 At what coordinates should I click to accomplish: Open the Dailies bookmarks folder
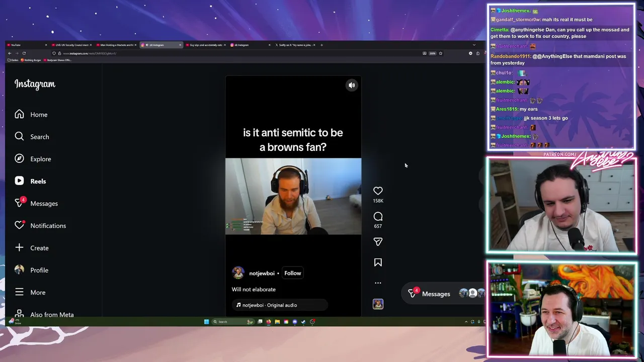(x=13, y=60)
